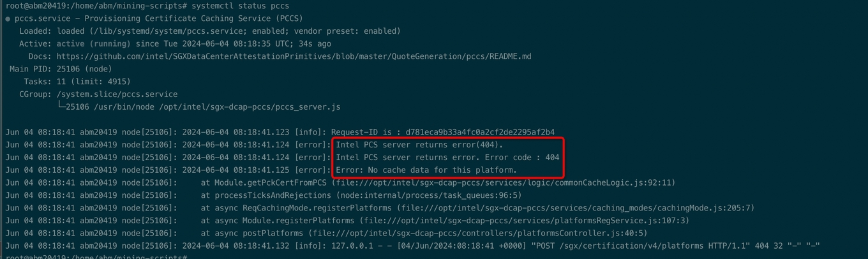Click the status dot before pccs.service
The height and width of the screenshot is (259, 868).
coord(8,18)
